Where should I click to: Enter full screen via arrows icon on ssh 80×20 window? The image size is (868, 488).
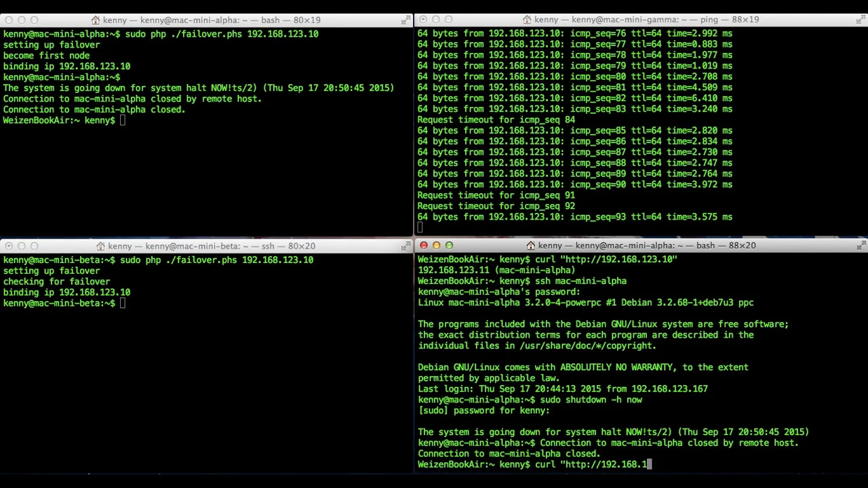[x=407, y=246]
